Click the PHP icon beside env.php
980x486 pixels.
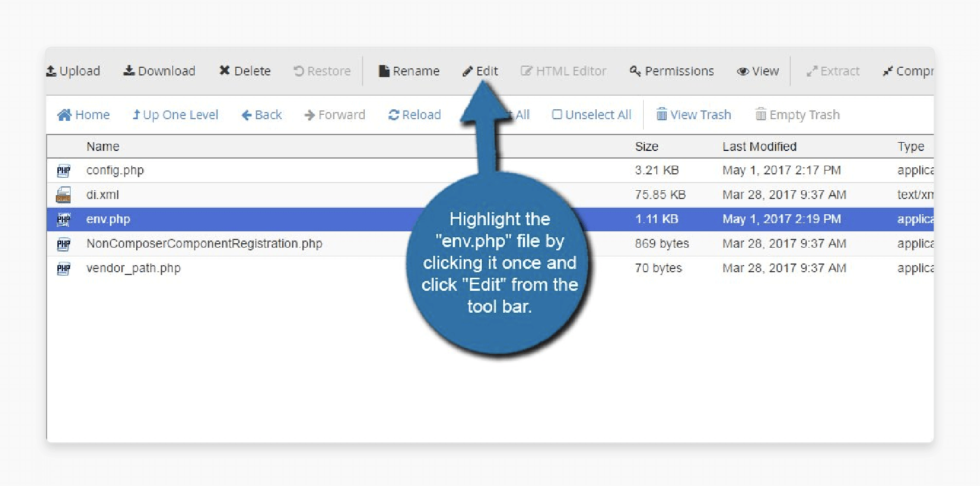click(x=63, y=219)
